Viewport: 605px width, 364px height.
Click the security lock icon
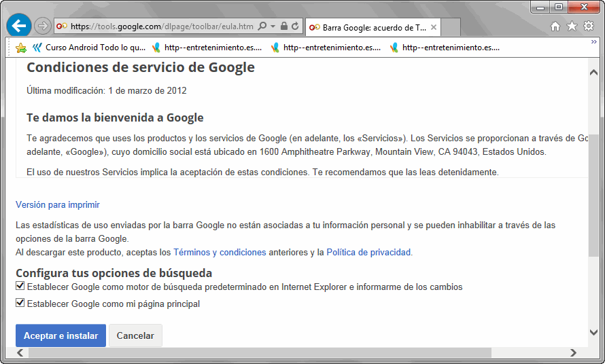click(284, 26)
